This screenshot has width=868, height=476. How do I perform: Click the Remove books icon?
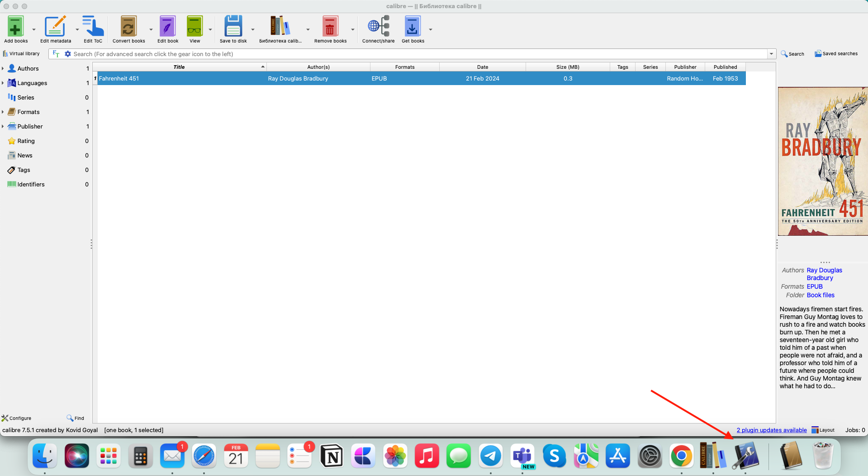[330, 29]
